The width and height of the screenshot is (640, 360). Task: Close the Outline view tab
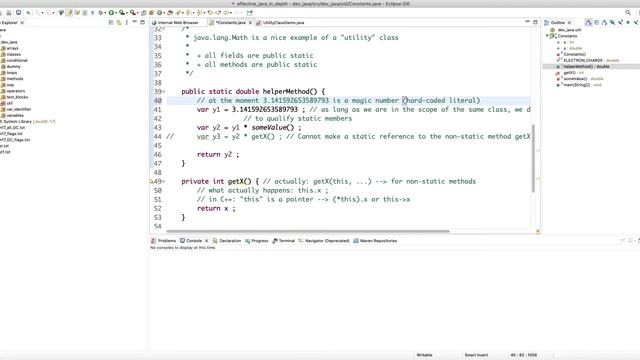click(x=570, y=22)
